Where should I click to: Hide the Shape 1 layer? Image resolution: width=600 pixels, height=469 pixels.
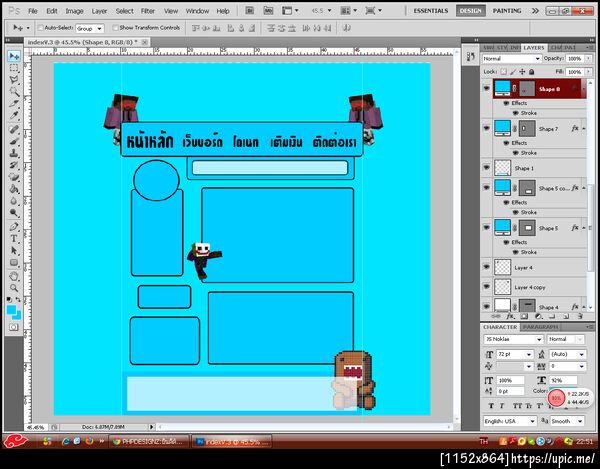pos(487,168)
